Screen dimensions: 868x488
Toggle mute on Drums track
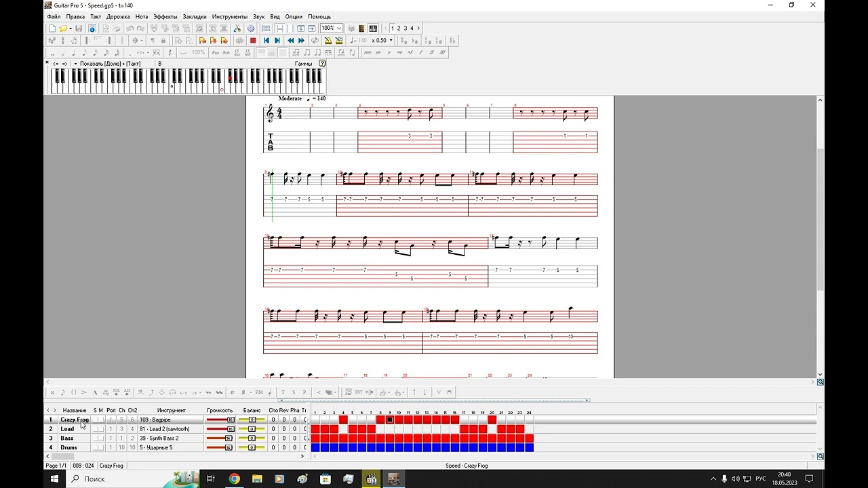[102, 447]
